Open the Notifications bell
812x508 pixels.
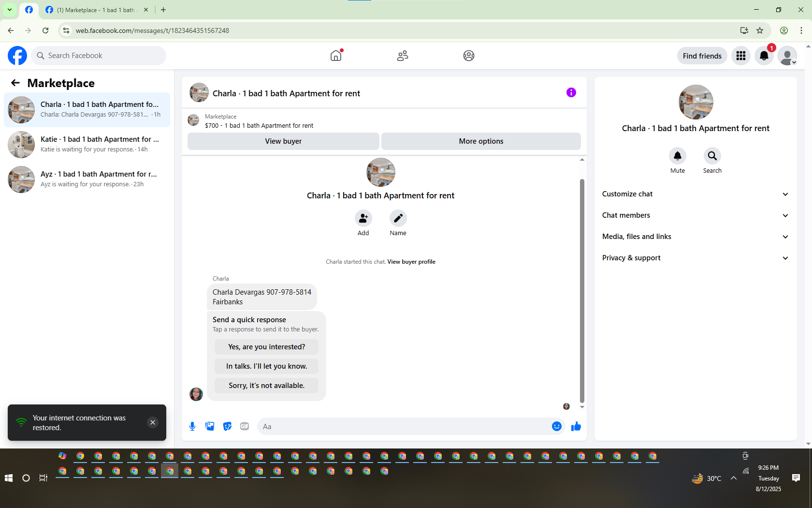click(764, 56)
